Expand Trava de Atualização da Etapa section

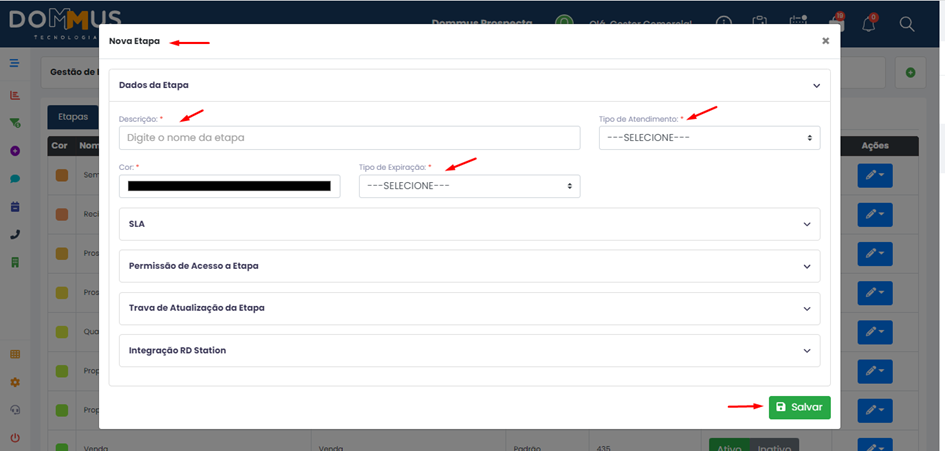pos(469,308)
